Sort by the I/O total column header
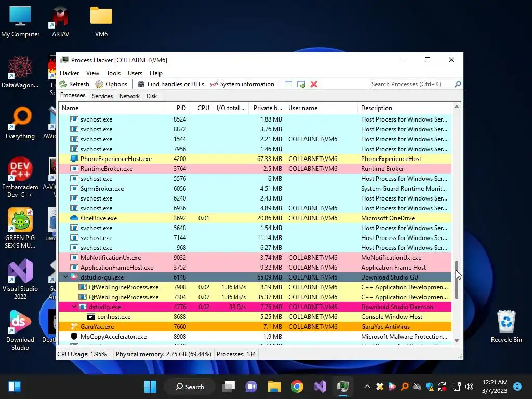Viewport: 532px width, 399px height. (x=230, y=108)
